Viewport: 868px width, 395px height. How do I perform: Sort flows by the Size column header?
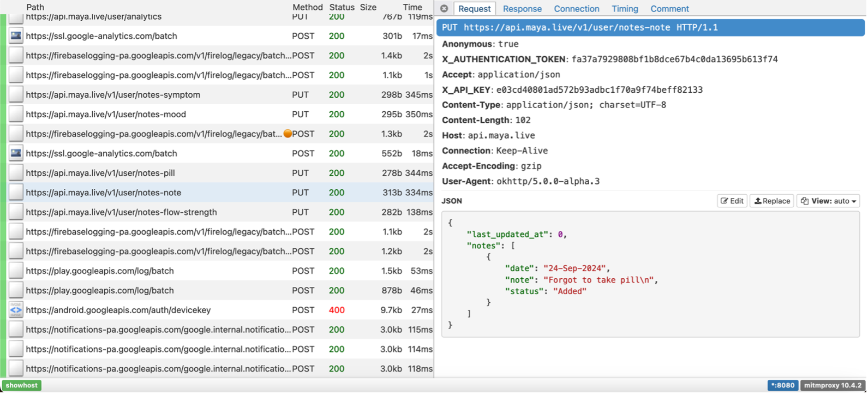coord(368,7)
